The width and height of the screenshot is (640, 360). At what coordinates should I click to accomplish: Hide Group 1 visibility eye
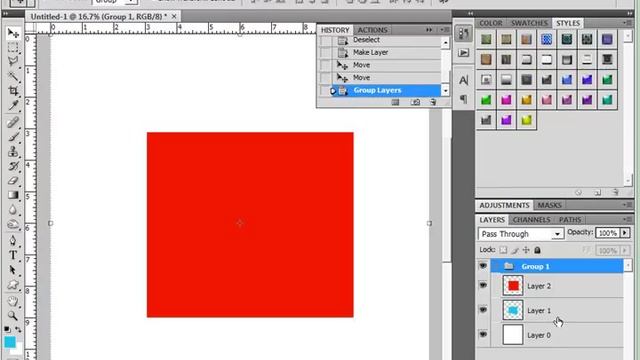(483, 266)
